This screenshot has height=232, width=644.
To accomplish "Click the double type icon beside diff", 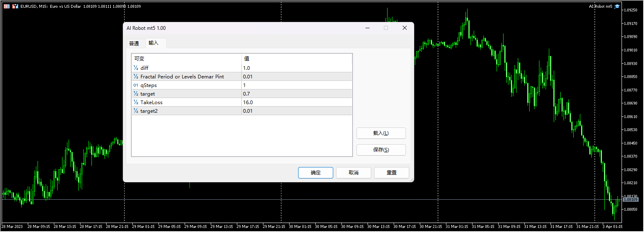I will (136, 68).
